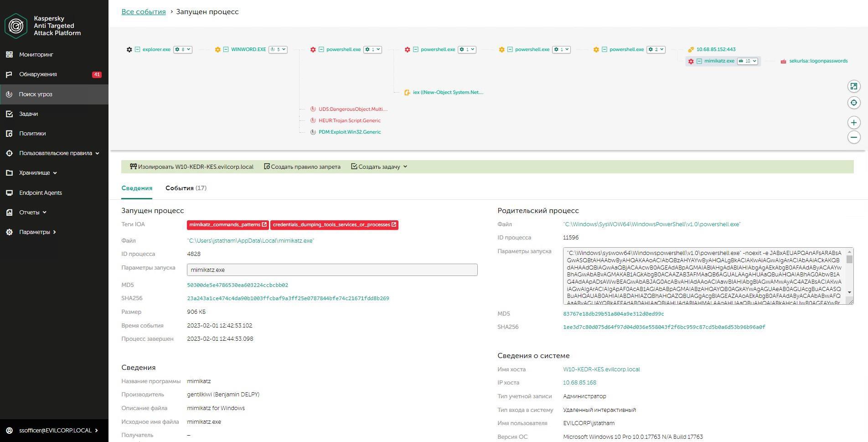Screen dimensions: 868x442
Task: Open the mimikatz.exe file path link
Action: coord(250,241)
